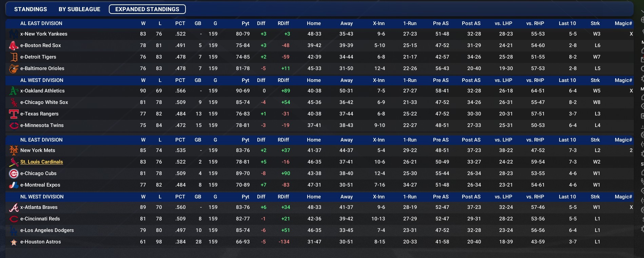Select the Expanded Standings tab
Viewport: 644px width, 258px height.
click(x=147, y=9)
